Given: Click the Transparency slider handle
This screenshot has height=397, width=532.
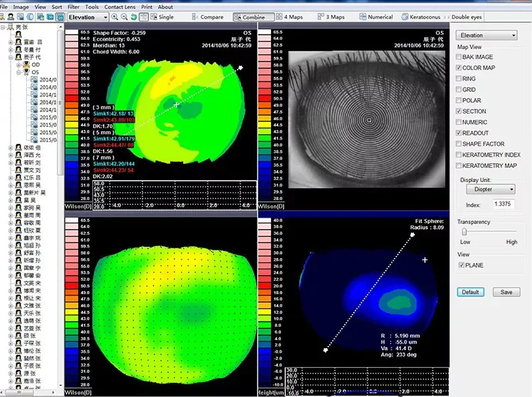Looking at the screenshot, I should (464, 231).
